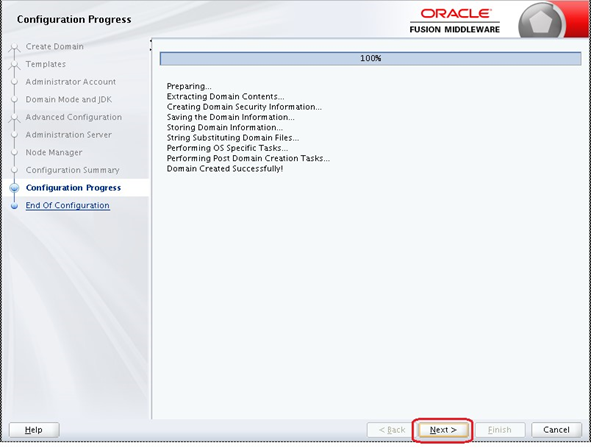Click 'Performing OS Specific Tasks...' line

coord(227,148)
